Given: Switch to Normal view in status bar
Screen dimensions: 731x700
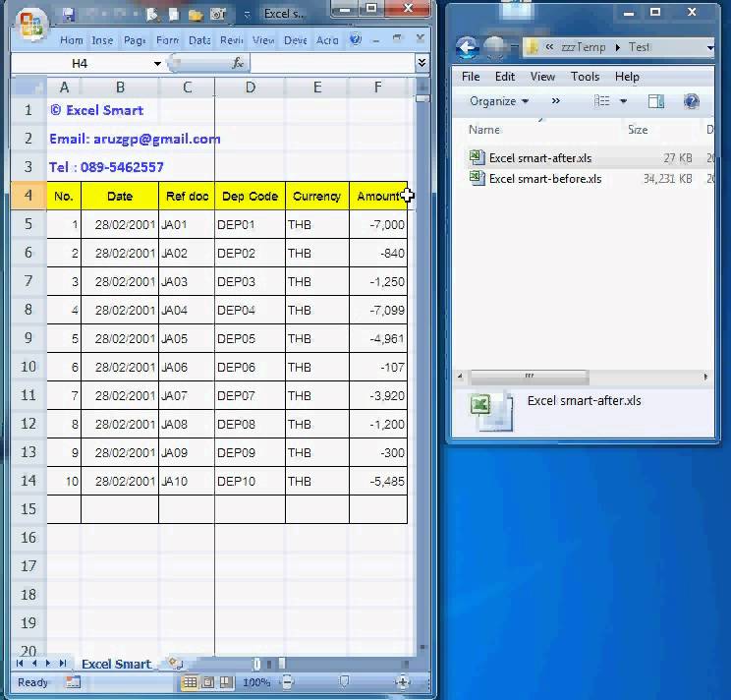Looking at the screenshot, I should click(190, 682).
